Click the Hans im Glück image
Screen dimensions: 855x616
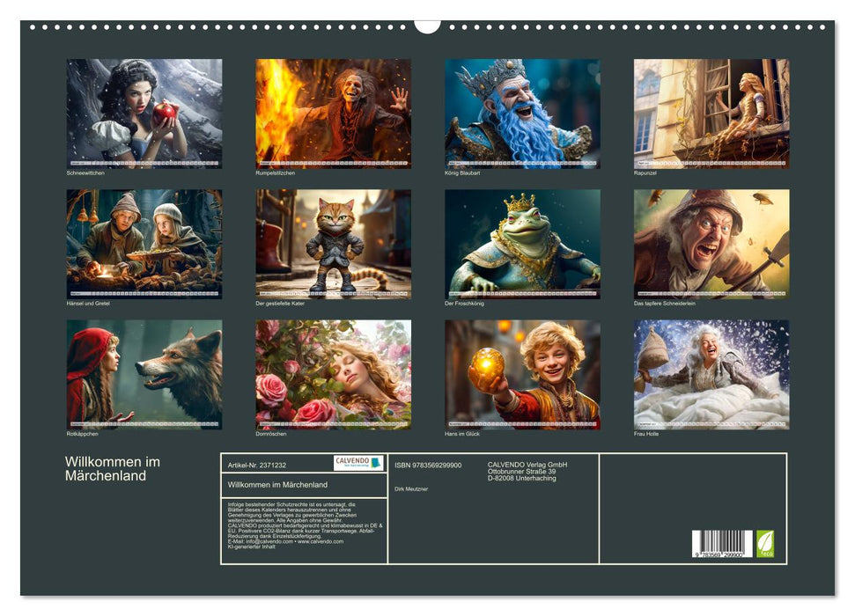click(522, 375)
